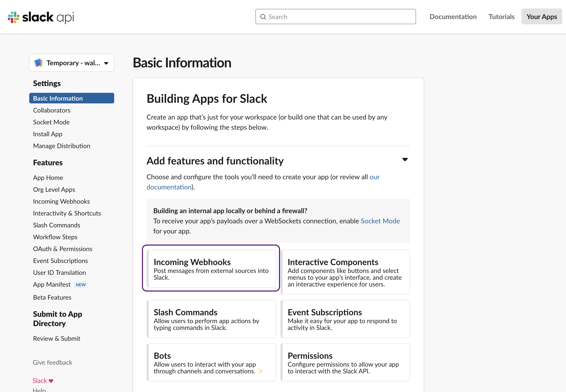
Task: Open OAuth & Permissions
Action: (x=63, y=249)
